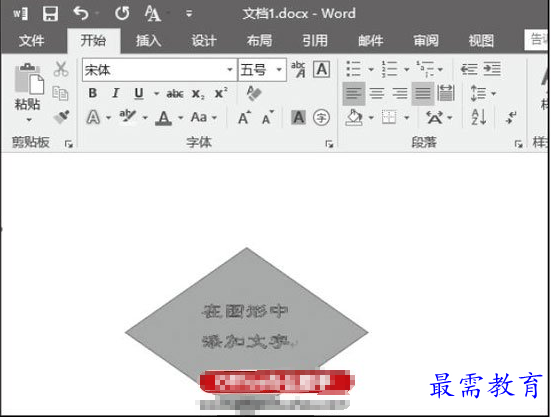Click the Copy icon

pos(60,93)
